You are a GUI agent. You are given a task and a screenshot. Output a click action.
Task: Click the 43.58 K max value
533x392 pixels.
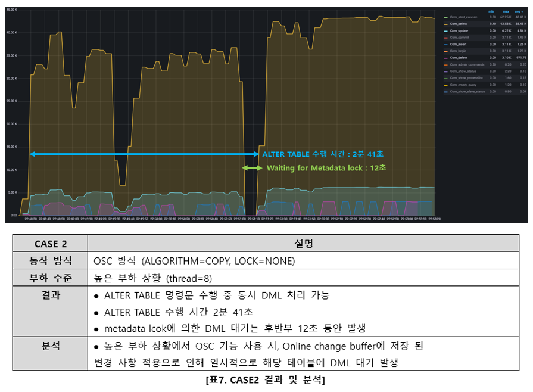(x=506, y=24)
